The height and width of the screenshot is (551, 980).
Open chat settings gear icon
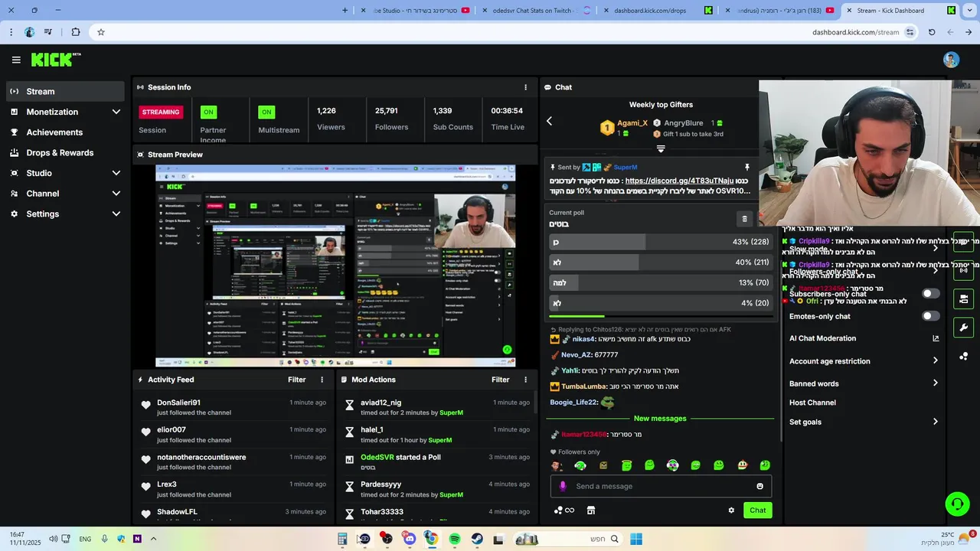pos(731,510)
